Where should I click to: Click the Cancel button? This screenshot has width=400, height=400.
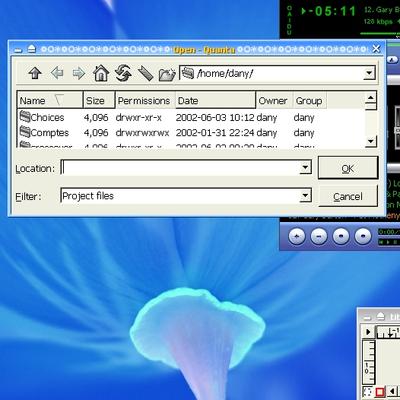point(348,196)
